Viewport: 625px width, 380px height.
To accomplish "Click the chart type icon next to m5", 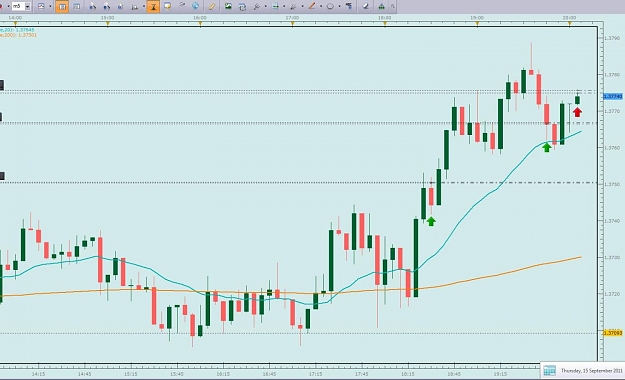I will click(x=41, y=6).
